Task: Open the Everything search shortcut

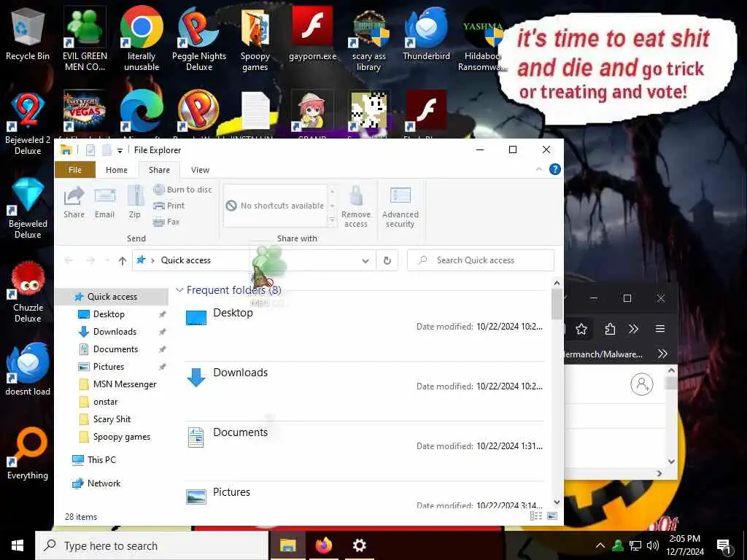Action: click(x=28, y=454)
